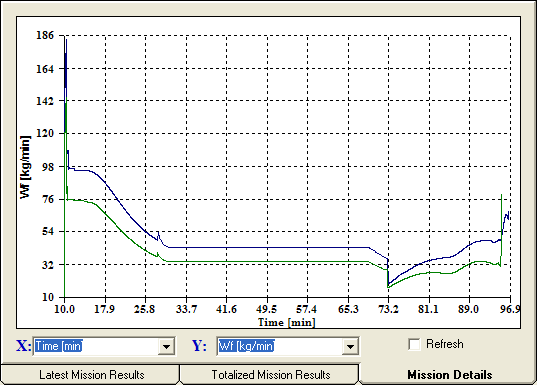Screen dimensions: 537x385
Task: Click the blue curve's flat cruise segment
Action: (267, 247)
